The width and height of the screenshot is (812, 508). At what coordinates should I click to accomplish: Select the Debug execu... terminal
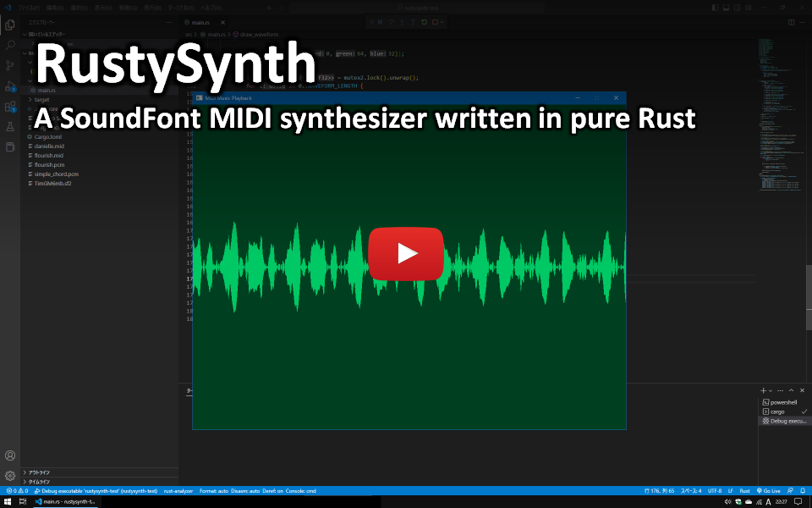tap(787, 421)
